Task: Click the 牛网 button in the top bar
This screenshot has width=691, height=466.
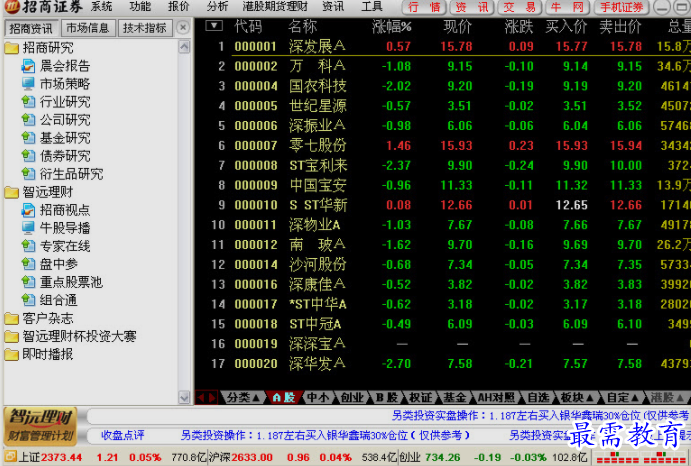Action: click(567, 7)
